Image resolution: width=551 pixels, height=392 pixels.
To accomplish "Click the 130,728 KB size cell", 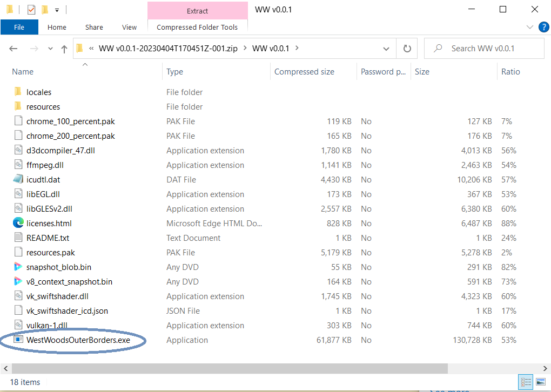I will pos(472,340).
